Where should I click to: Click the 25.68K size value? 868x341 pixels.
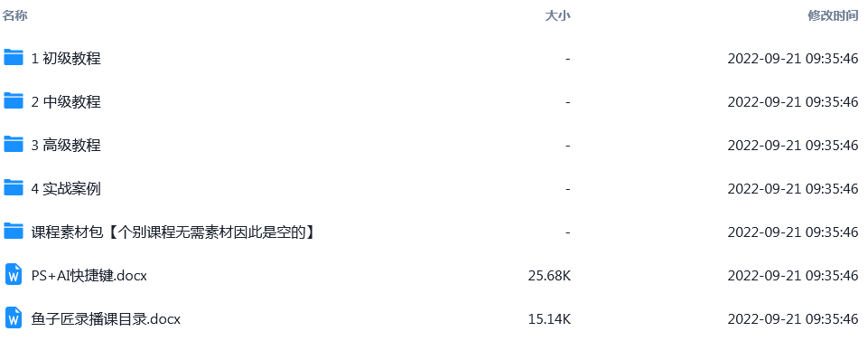click(x=549, y=275)
